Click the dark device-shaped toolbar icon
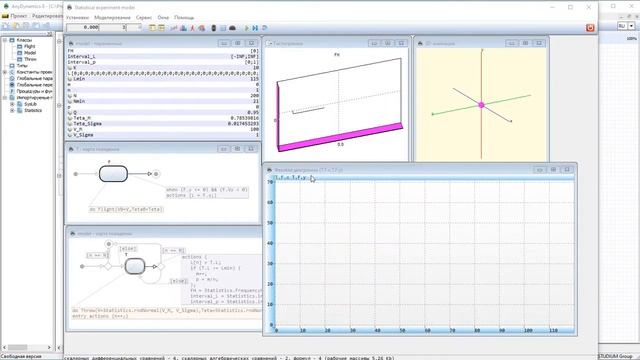 click(x=213, y=28)
